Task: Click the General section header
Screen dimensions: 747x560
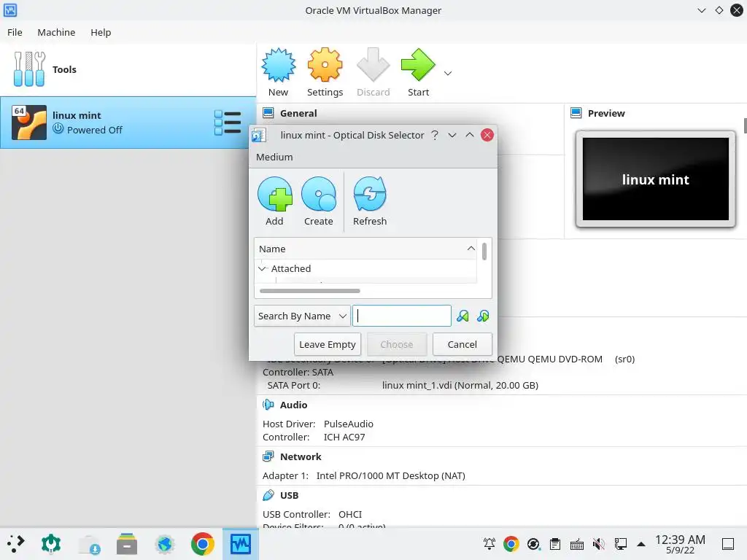Action: [298, 113]
